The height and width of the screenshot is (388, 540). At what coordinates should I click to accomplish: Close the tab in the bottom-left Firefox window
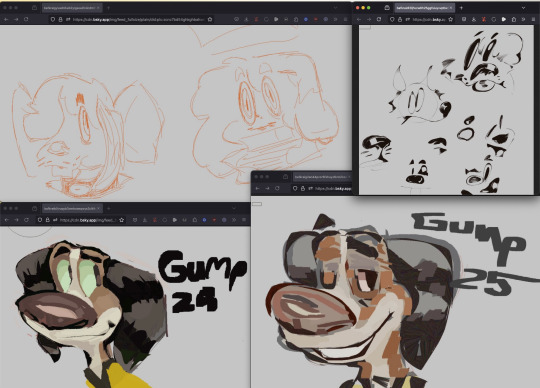pyautogui.click(x=98, y=208)
